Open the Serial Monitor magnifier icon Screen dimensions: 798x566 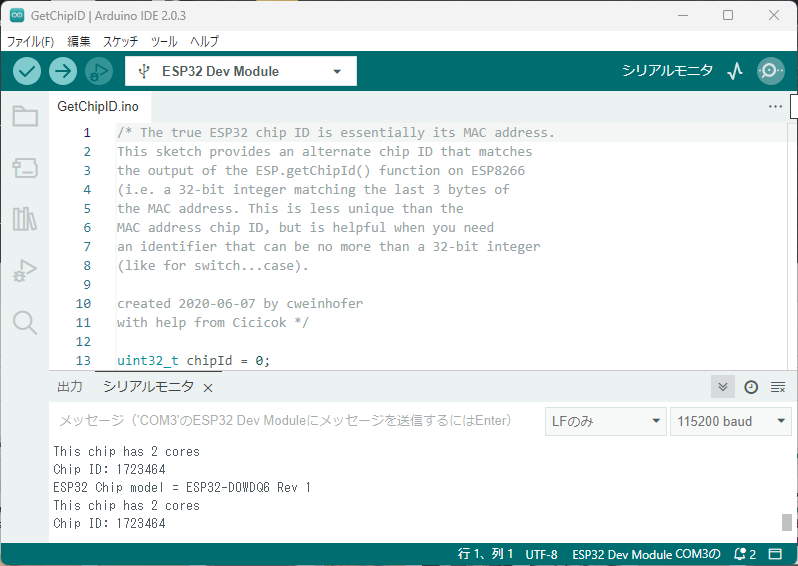click(770, 71)
